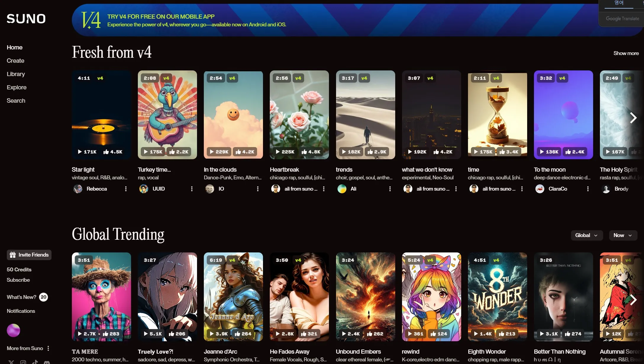
Task: Open More from Suno options dots
Action: pos(48,348)
